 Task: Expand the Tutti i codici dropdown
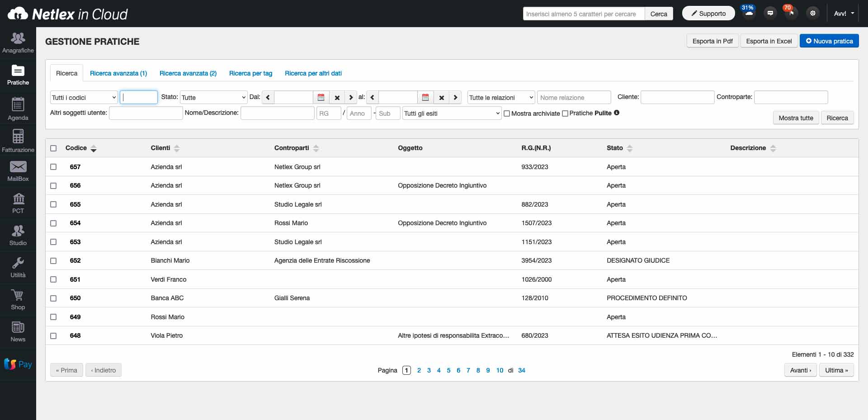pos(84,97)
